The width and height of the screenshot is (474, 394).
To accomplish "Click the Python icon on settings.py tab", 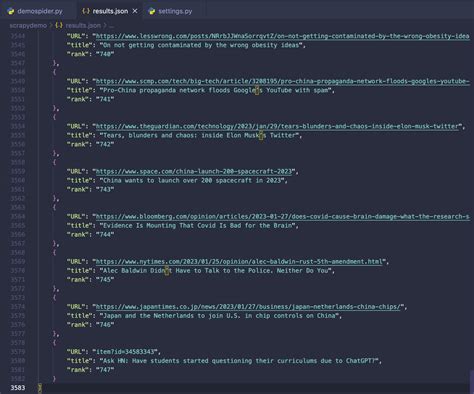I will [152, 11].
